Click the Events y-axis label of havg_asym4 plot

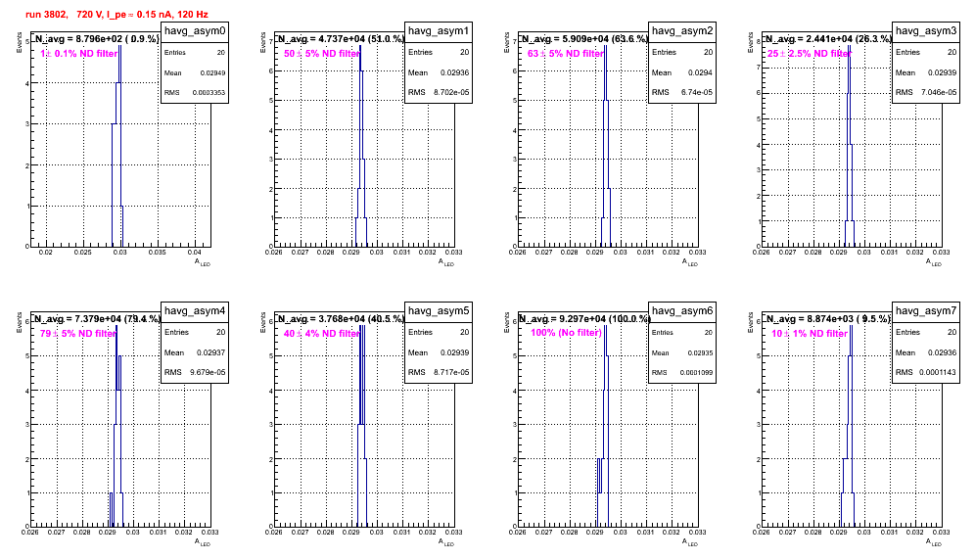pos(20,322)
